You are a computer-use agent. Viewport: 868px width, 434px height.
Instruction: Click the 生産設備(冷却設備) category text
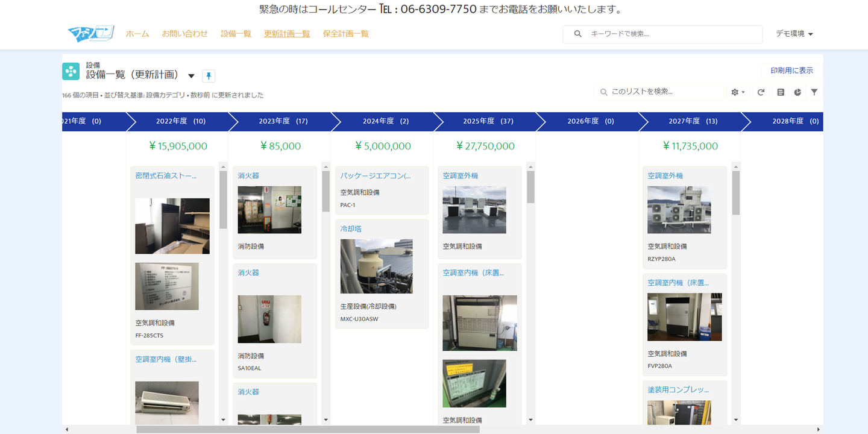(x=368, y=306)
